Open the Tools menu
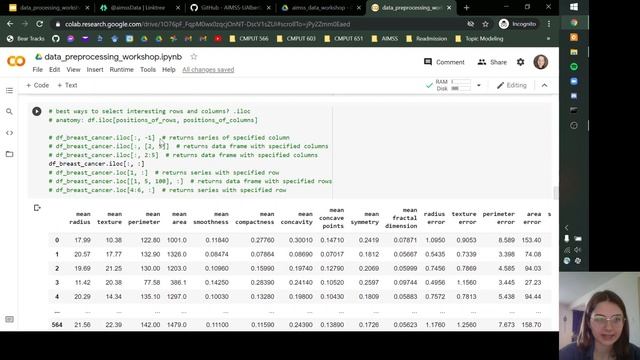640x360 pixels. [148, 70]
